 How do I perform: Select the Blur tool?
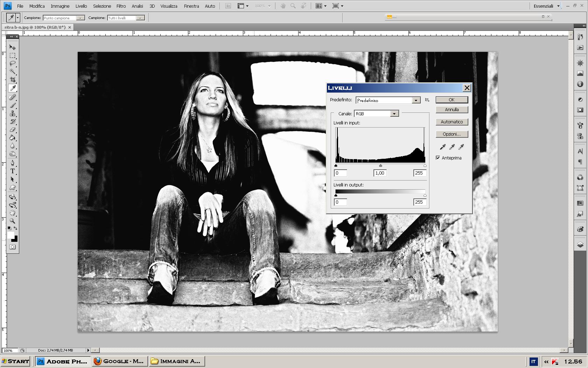pyautogui.click(x=13, y=146)
